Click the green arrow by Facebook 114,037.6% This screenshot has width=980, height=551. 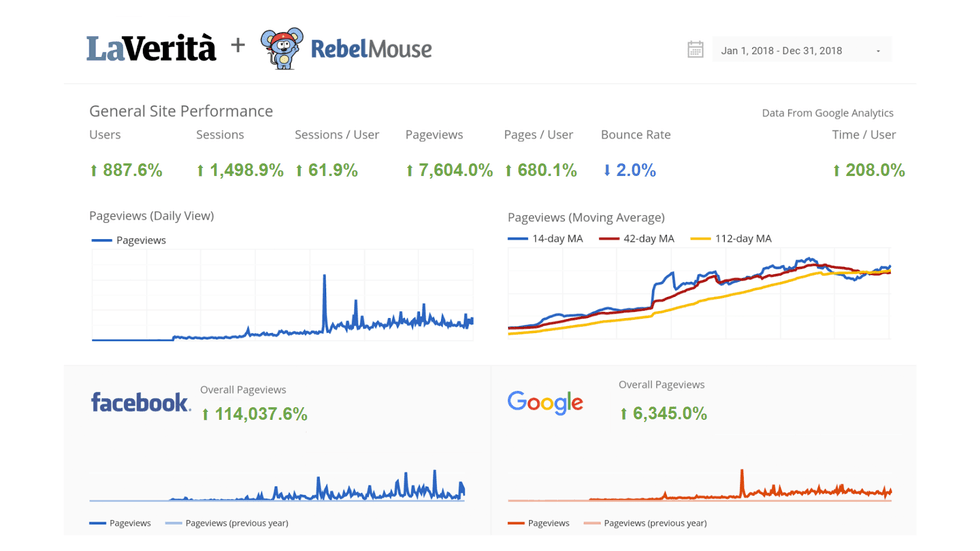[206, 414]
